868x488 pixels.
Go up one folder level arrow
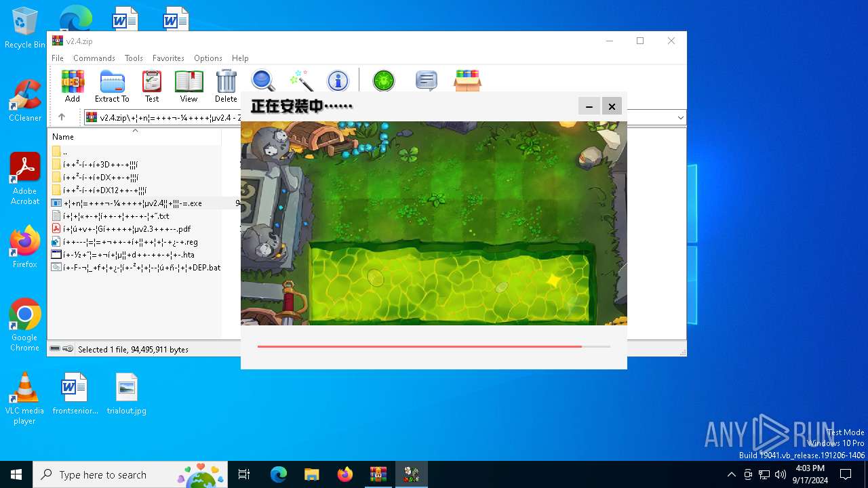(x=62, y=117)
